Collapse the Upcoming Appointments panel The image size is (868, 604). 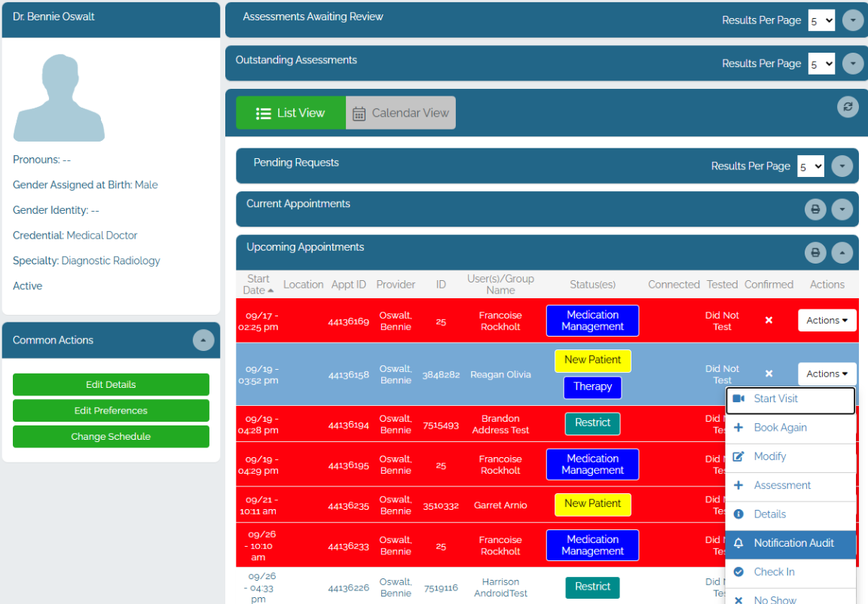(842, 253)
